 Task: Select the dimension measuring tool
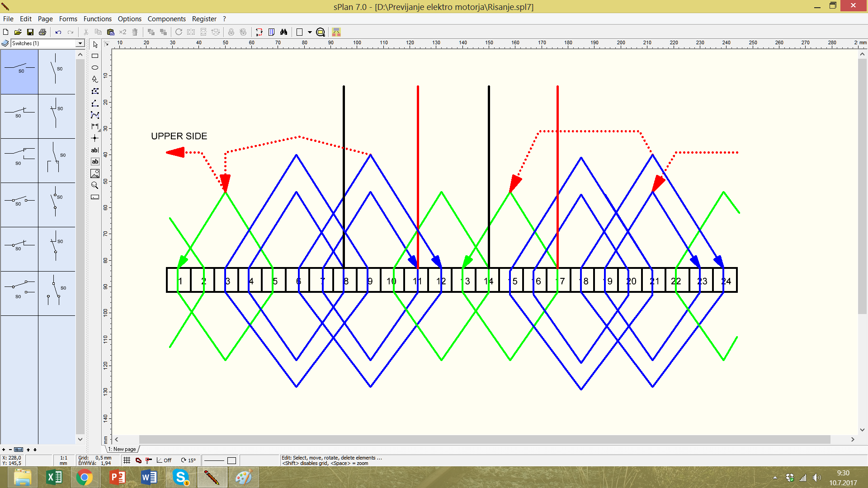pyautogui.click(x=95, y=127)
